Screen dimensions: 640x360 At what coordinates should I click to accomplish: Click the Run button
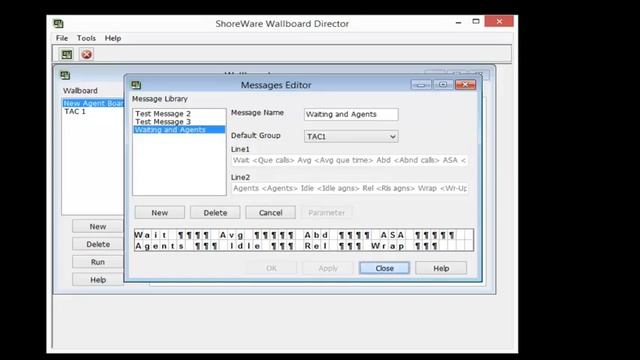[x=98, y=262]
